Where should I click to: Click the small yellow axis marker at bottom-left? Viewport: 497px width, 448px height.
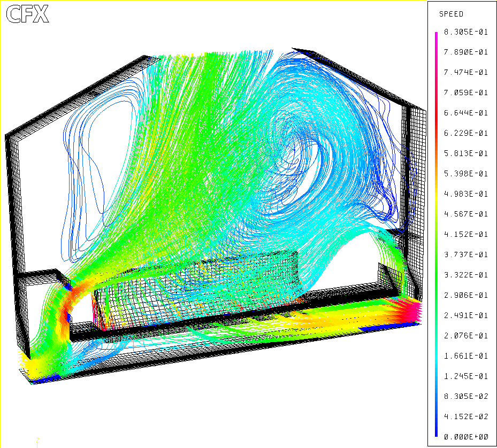(x=37, y=441)
